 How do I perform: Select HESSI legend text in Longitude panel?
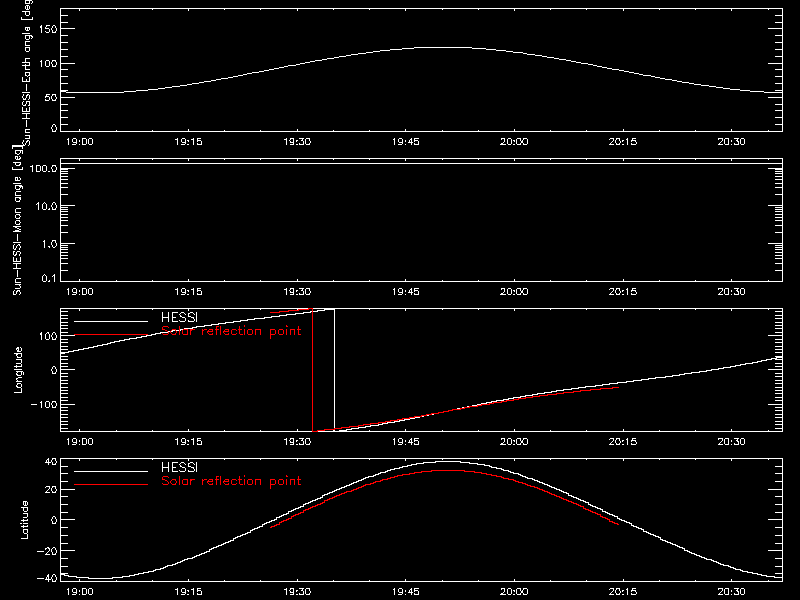click(179, 318)
